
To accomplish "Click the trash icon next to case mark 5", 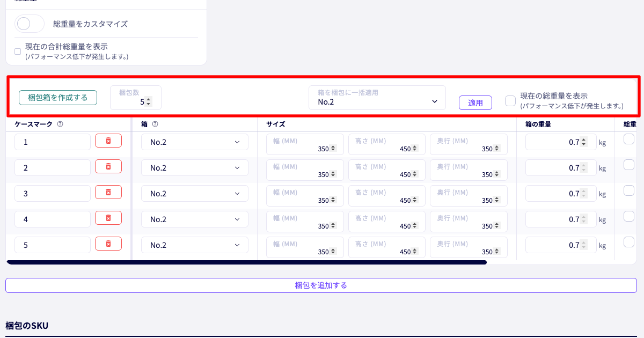I will tap(108, 244).
